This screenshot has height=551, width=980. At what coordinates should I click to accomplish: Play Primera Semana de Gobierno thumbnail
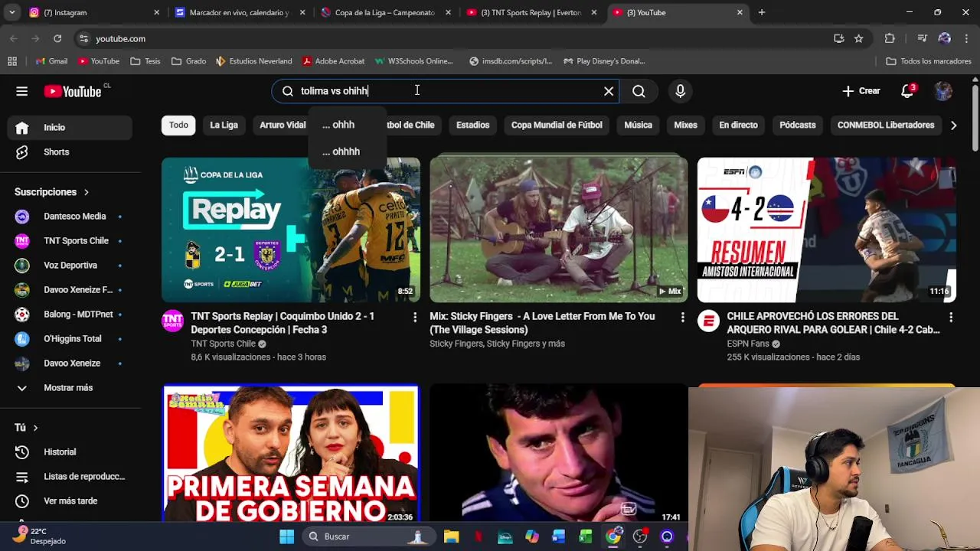point(291,453)
